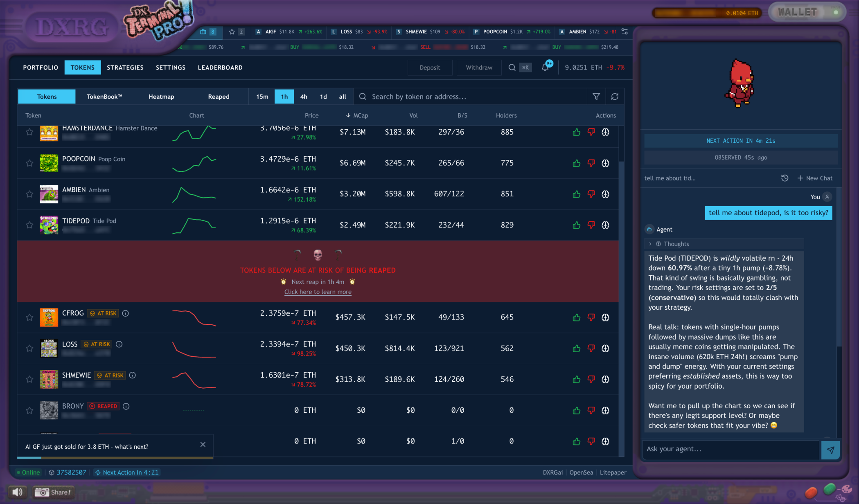Image resolution: width=859 pixels, height=504 pixels.
Task: Select the 4h timeframe
Action: coord(303,97)
